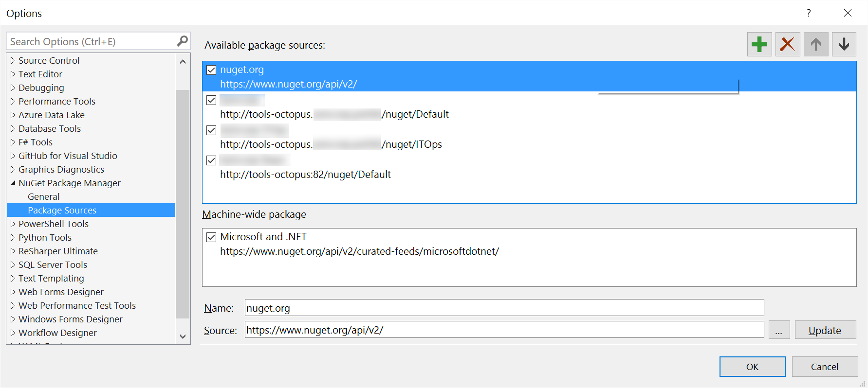Expand the Azure Data Lake node
Screen dimensions: 868x388
(x=13, y=115)
